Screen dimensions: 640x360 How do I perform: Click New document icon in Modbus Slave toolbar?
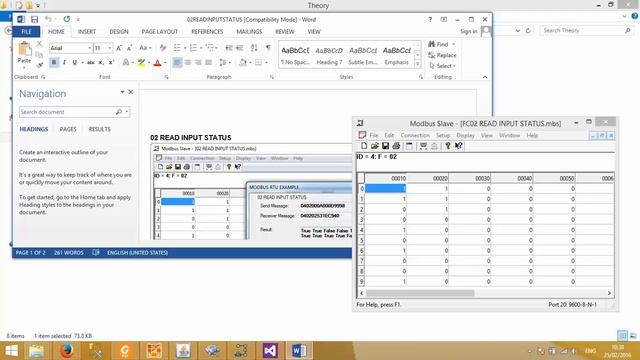tap(364, 146)
